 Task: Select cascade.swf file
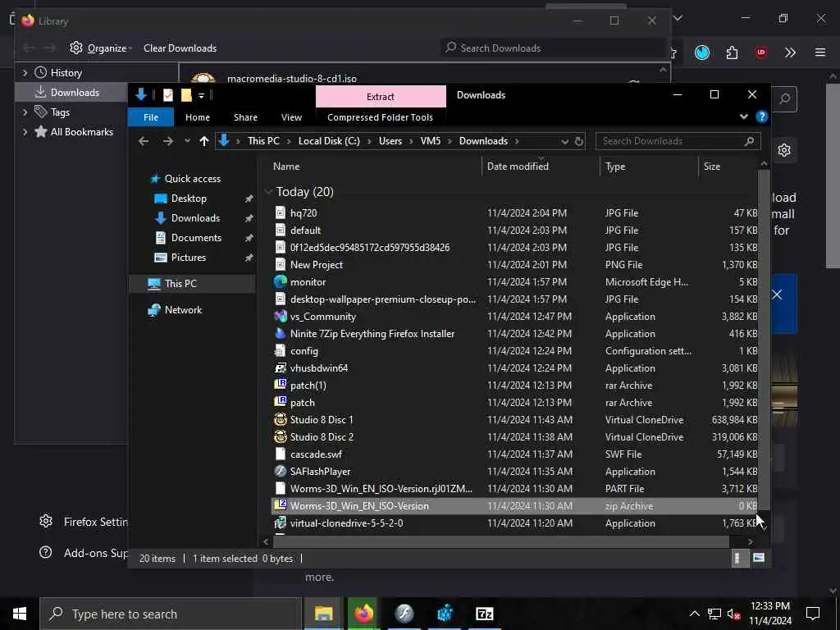[515, 454]
